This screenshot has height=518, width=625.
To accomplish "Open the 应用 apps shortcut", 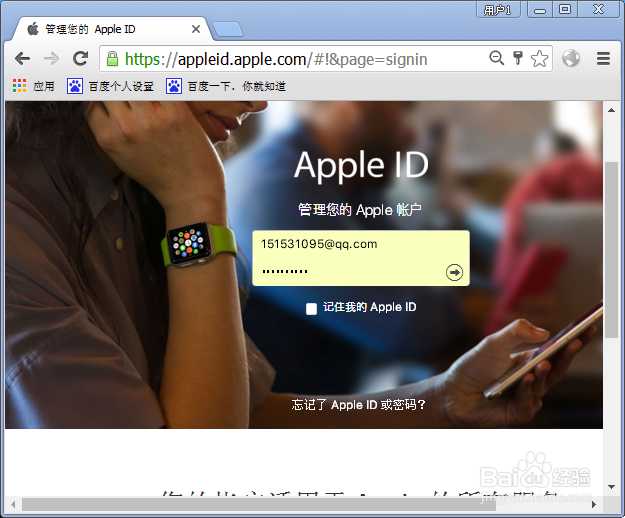I will (33, 86).
